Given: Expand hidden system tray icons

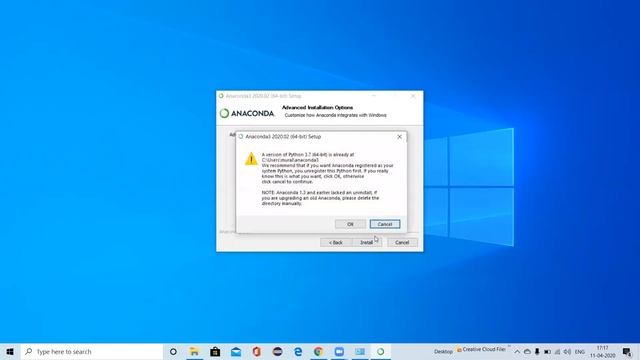Looking at the screenshot, I should pos(517,351).
